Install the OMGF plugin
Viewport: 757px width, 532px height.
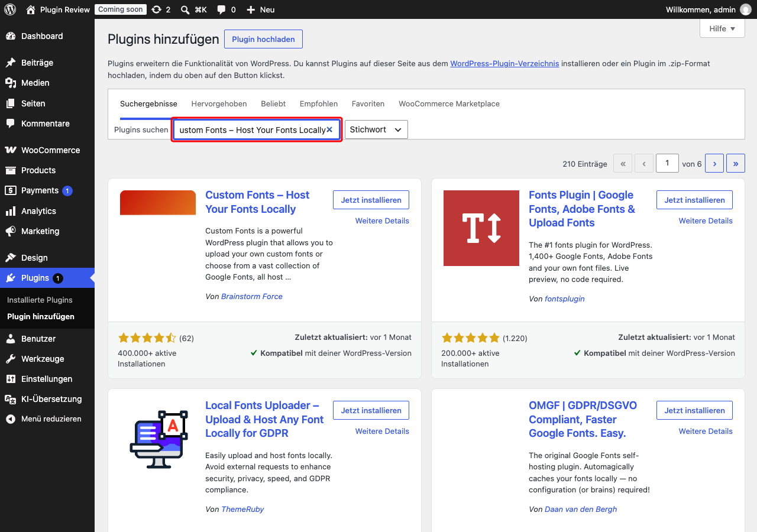pos(694,410)
